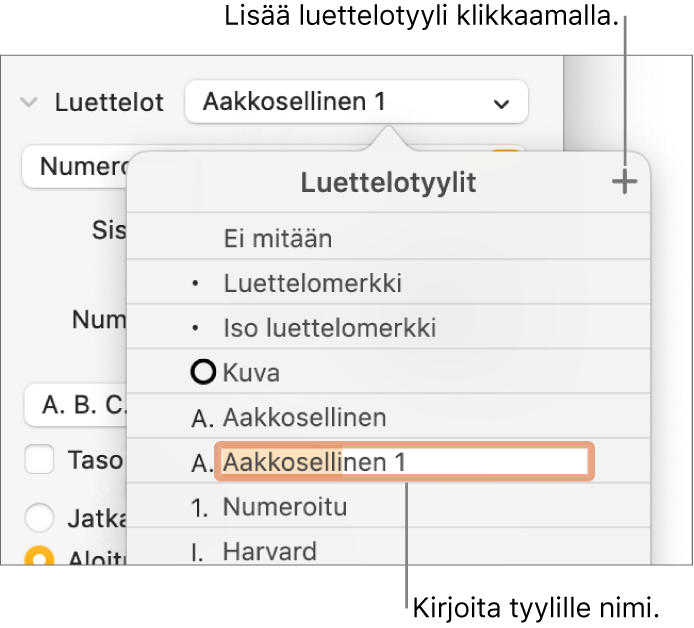Screen dimensions: 694x628
Task: Click the Aakkosellinen 1 name text field
Action: (x=404, y=462)
